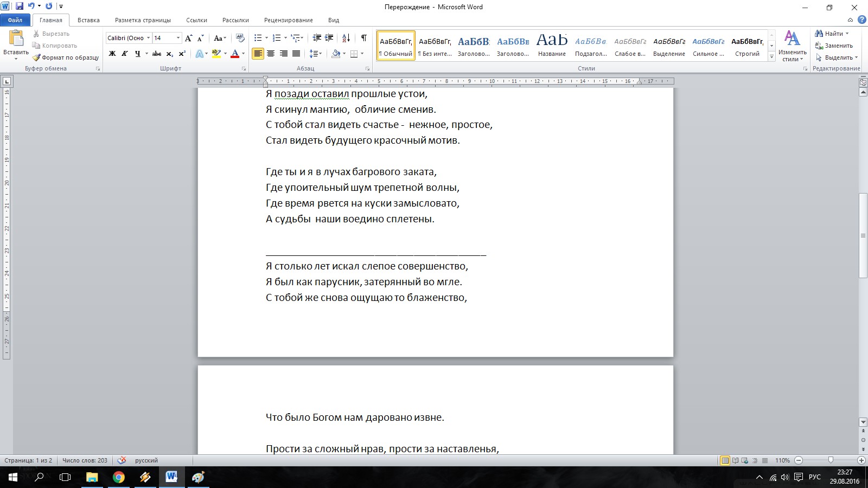868x488 pixels.
Task: Switch to the Разметка страницы tab
Action: (x=143, y=20)
